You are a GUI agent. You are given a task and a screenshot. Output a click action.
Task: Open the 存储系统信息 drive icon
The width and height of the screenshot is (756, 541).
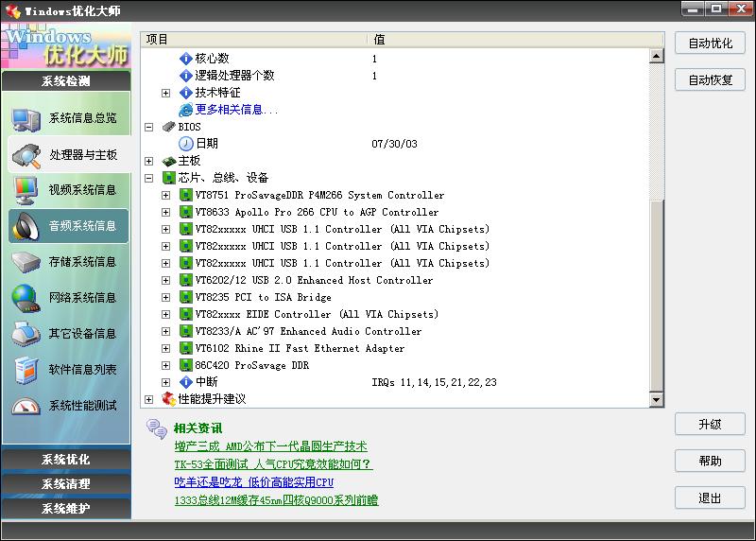click(x=26, y=262)
